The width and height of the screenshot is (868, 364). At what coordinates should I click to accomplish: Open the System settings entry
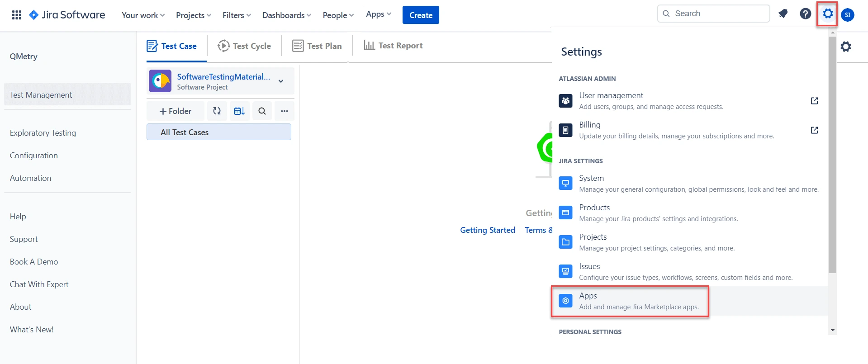(689, 183)
